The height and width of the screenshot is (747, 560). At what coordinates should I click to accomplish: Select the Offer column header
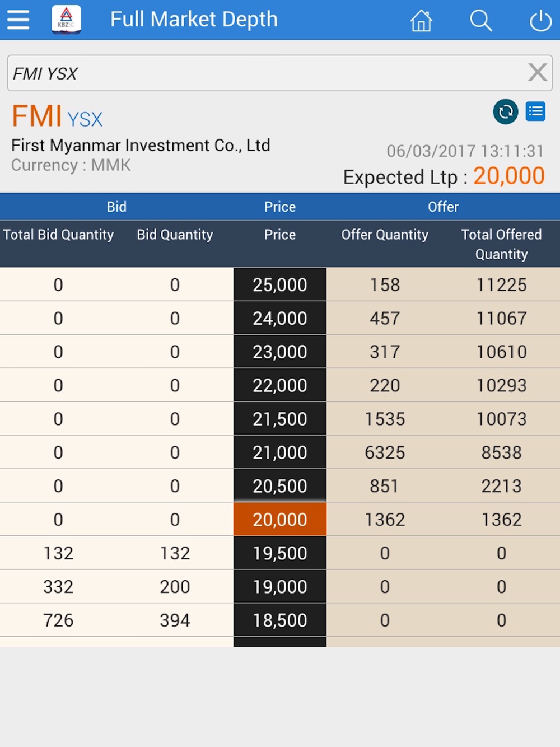click(443, 207)
